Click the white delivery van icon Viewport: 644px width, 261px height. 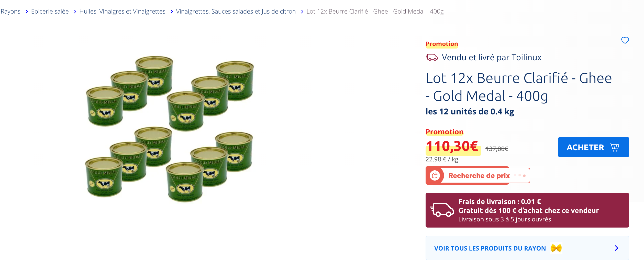442,210
